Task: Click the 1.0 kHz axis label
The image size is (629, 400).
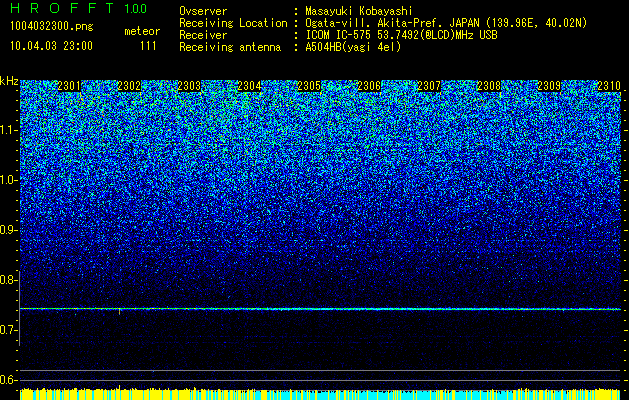Action: click(9, 180)
